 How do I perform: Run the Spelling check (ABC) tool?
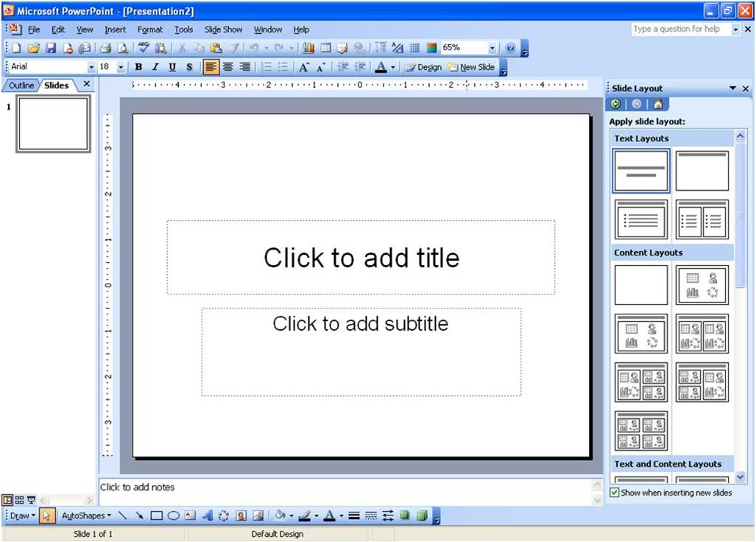[x=144, y=48]
